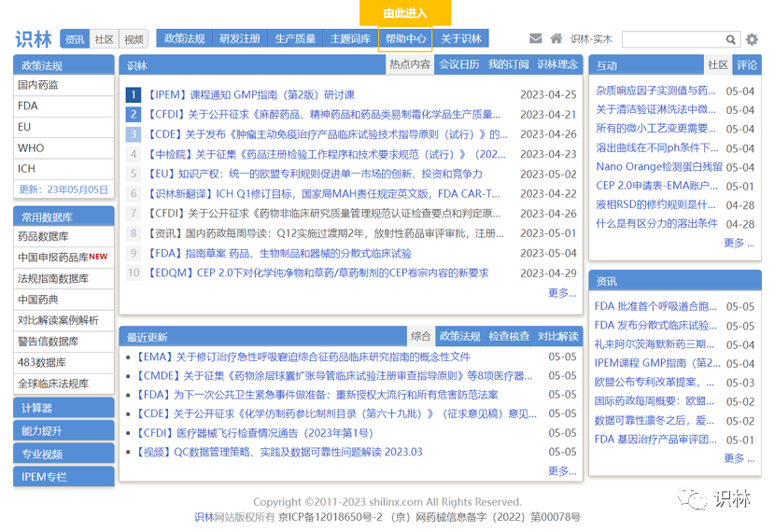The height and width of the screenshot is (532, 775).
Task: Open 生产质量 navigation menu
Action: 295,38
